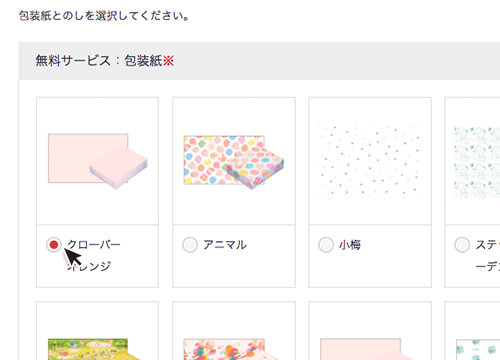Click the red ※ required mark
This screenshot has width=500, height=360.
pos(168,61)
